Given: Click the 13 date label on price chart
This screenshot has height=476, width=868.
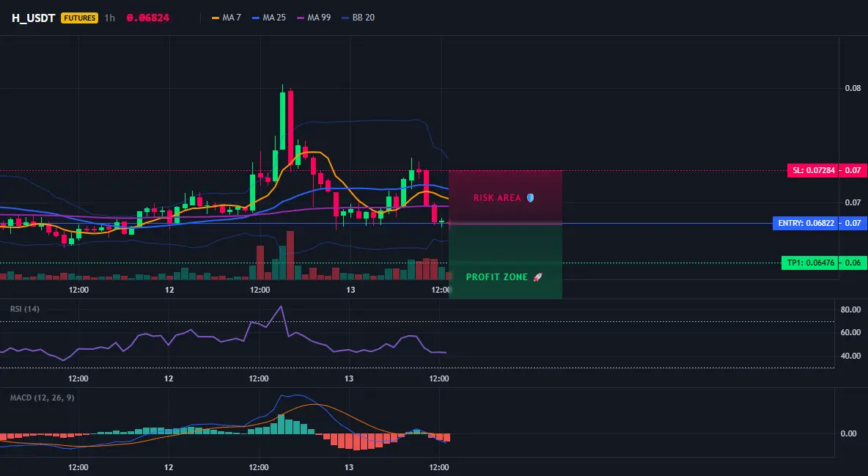Looking at the screenshot, I should [x=350, y=290].
